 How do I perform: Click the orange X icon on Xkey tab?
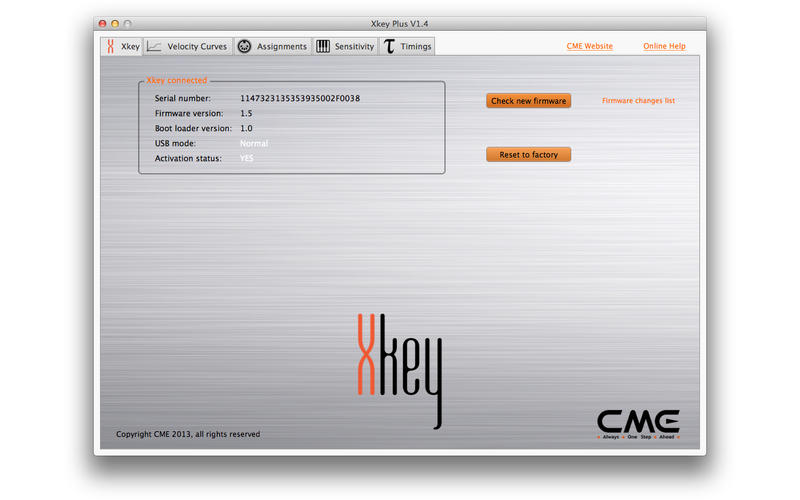pos(110,46)
